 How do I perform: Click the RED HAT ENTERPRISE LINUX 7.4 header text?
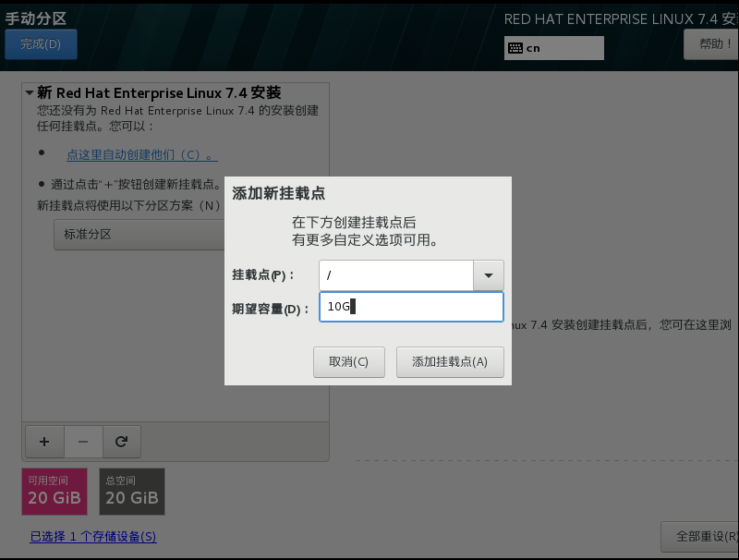pos(621,19)
